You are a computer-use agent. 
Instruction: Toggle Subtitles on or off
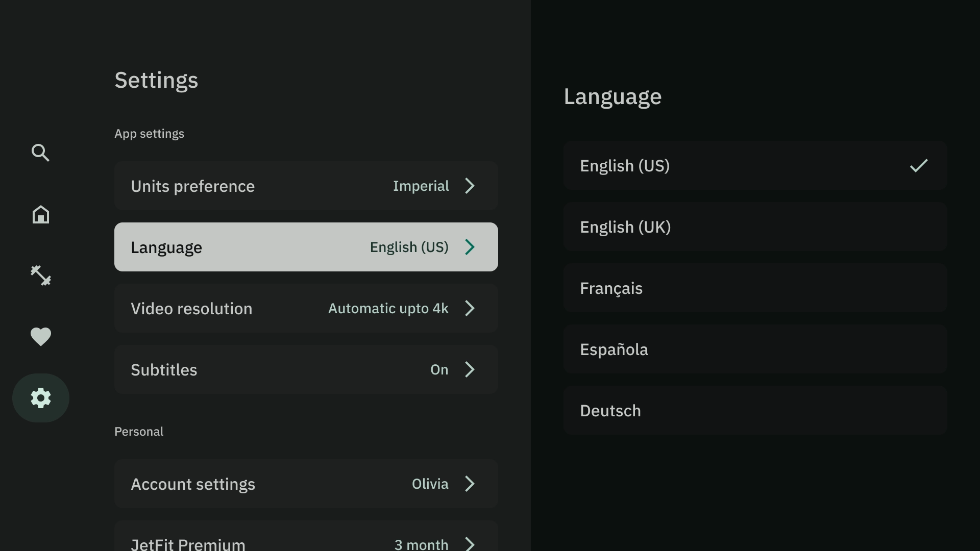click(x=306, y=369)
